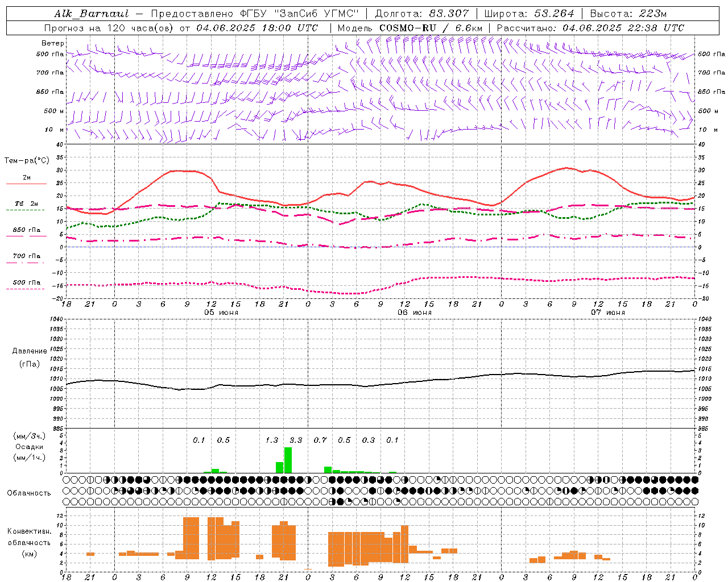Click the 0.3 precipitation total value
The height and width of the screenshot is (582, 728).
tap(369, 440)
